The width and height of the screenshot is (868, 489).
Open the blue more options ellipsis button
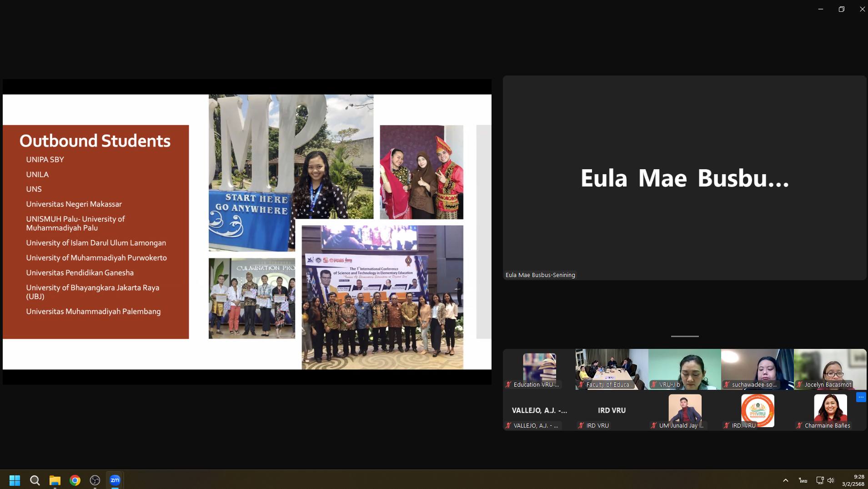tap(861, 397)
